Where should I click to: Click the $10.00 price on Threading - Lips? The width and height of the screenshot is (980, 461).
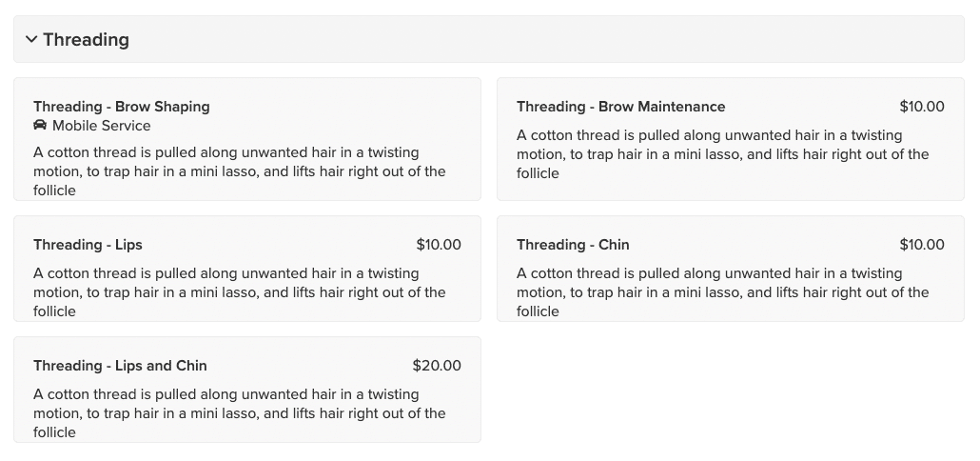pos(439,245)
